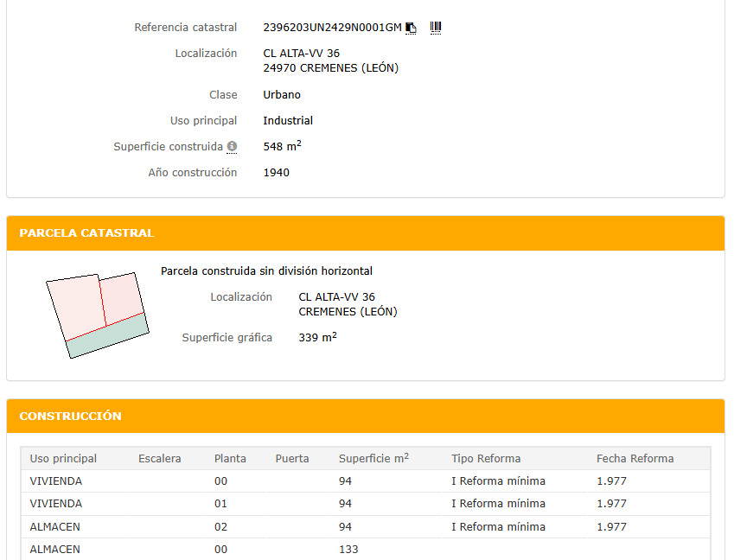Click the 'Urbano' class value
The width and height of the screenshot is (734, 560).
pos(282,94)
